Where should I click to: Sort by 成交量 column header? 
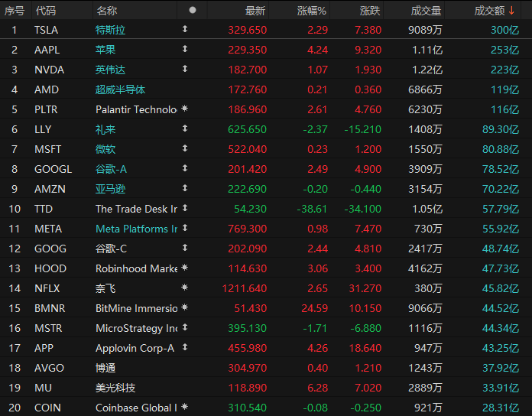click(x=426, y=11)
